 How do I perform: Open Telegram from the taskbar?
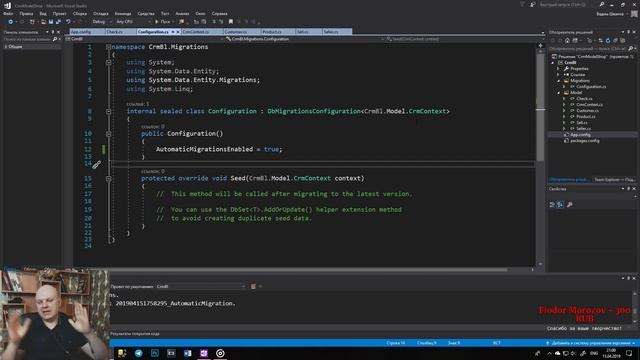click(138, 353)
